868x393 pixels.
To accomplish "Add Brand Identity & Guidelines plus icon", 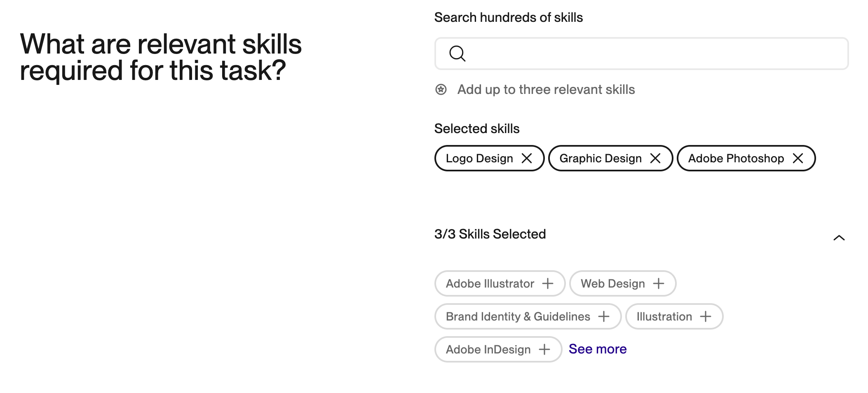I will coord(604,316).
